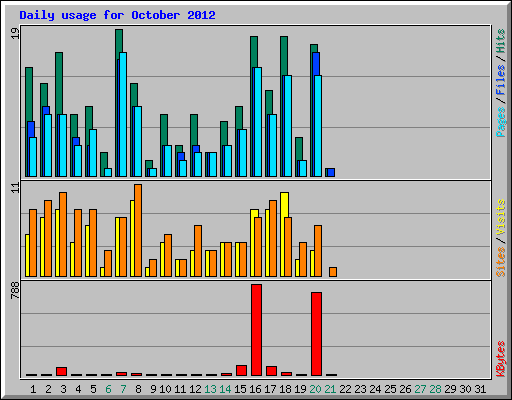Click the 'Daily usage for October 2012' title

tap(117, 15)
